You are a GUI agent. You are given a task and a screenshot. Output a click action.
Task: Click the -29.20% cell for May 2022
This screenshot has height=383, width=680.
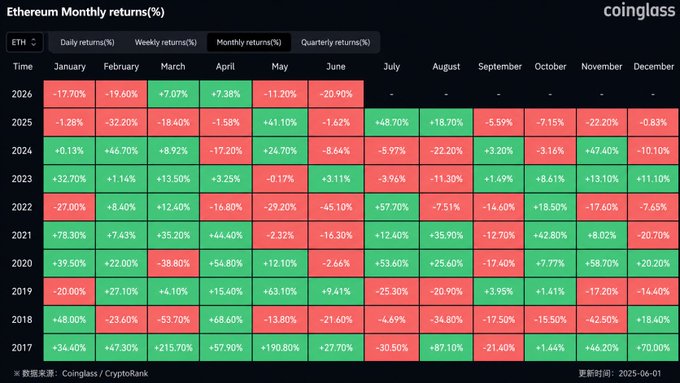(280, 207)
